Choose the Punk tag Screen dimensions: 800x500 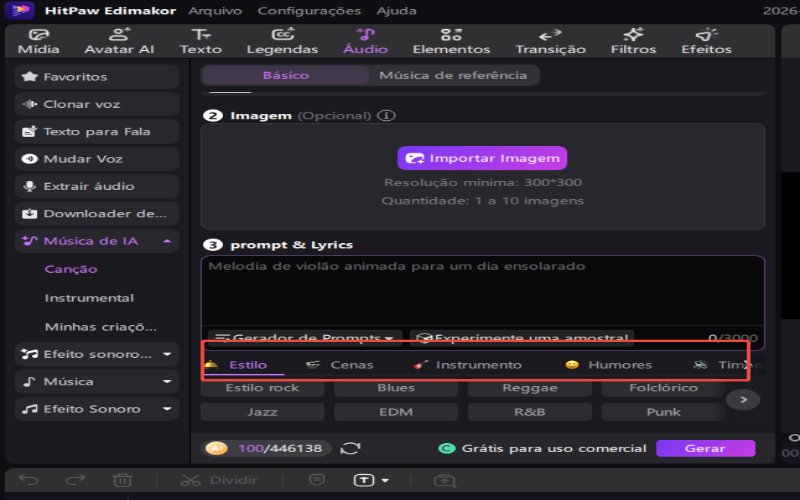663,412
